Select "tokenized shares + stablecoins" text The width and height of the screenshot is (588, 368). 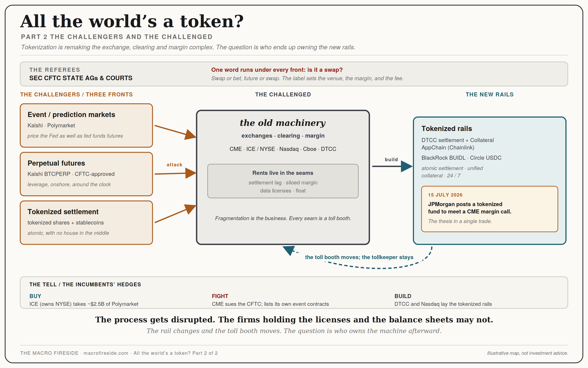click(66, 223)
